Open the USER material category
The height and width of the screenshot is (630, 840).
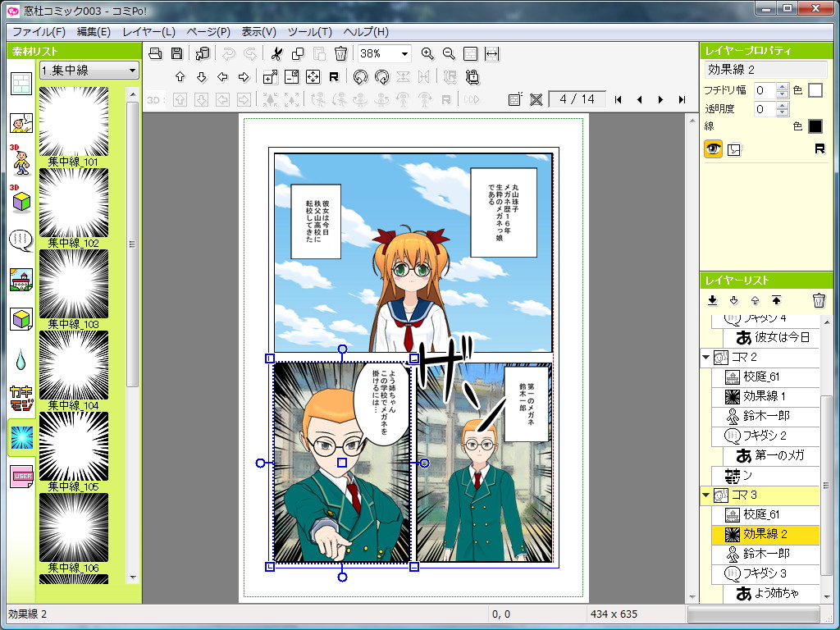21,477
